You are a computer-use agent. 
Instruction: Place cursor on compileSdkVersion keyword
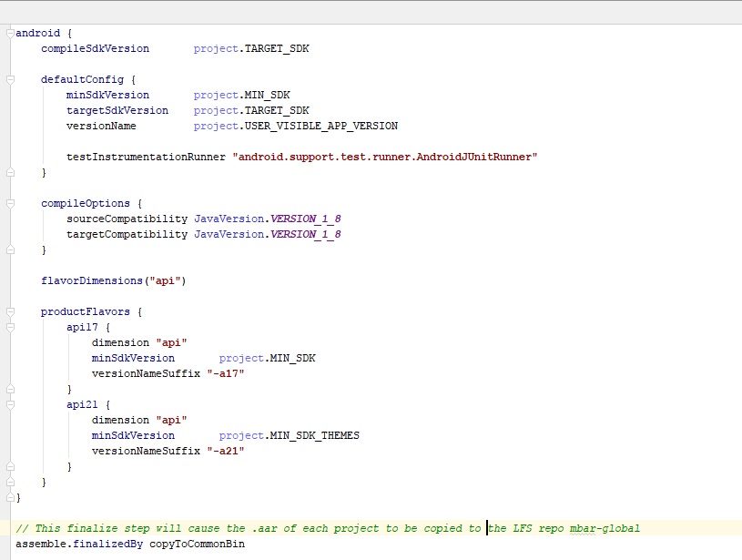click(x=95, y=48)
